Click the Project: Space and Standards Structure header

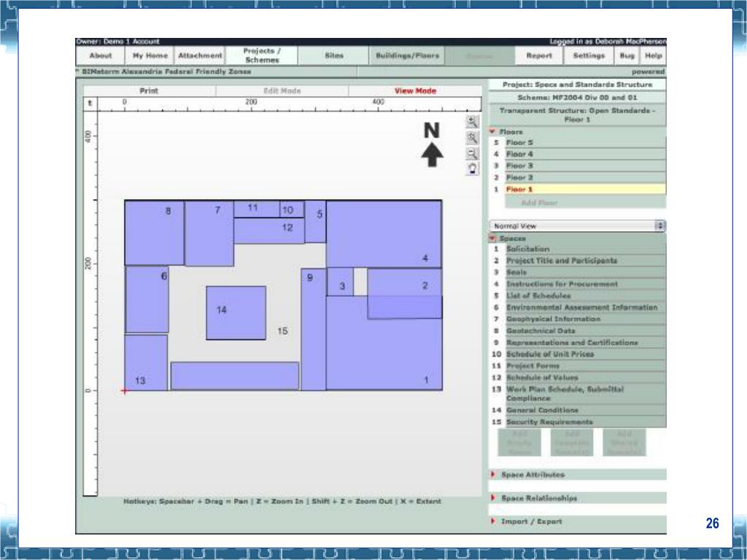pos(578,85)
